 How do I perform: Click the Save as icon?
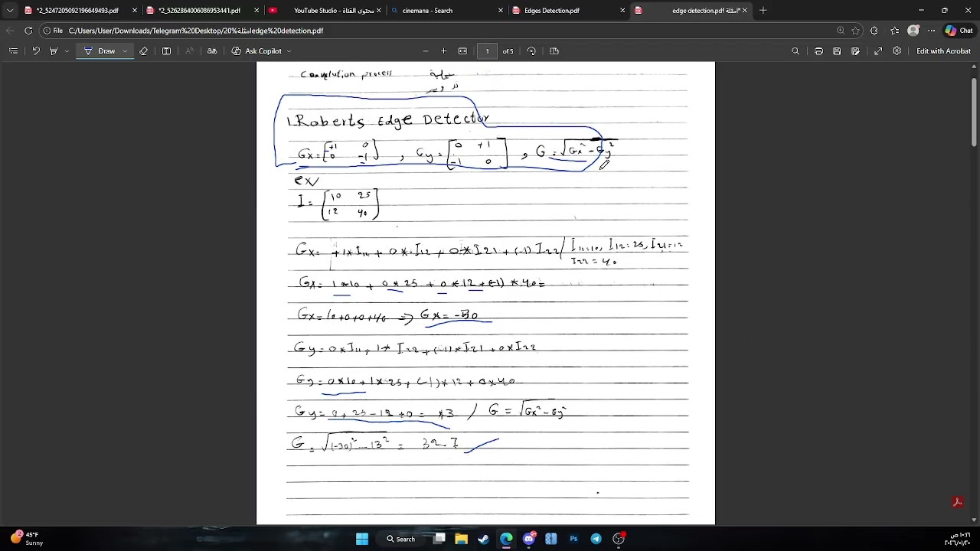855,51
